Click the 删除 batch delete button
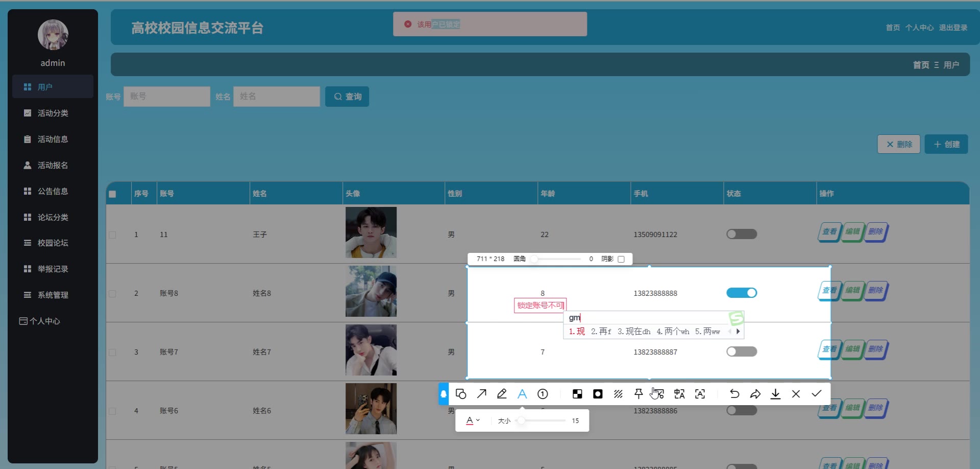The width and height of the screenshot is (980, 469). point(899,144)
